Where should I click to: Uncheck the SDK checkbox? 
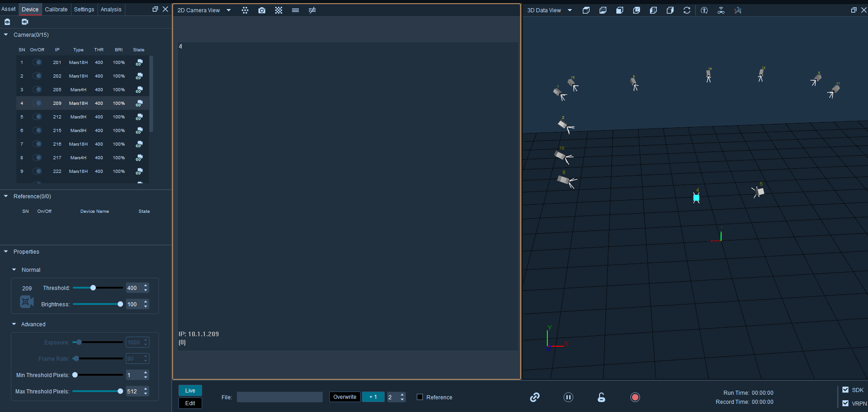845,390
